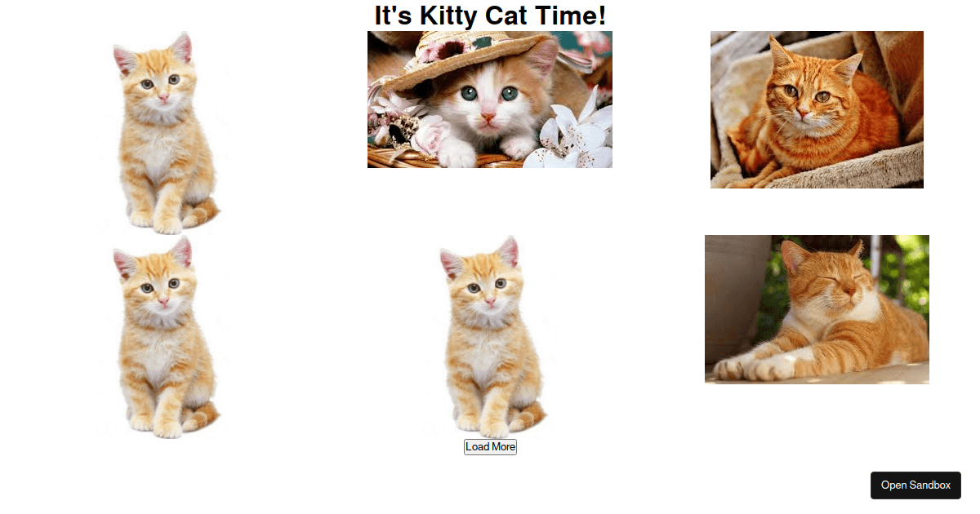Click the sitting kitten image below the first kitten
This screenshot has height=514, width=980.
click(x=163, y=337)
